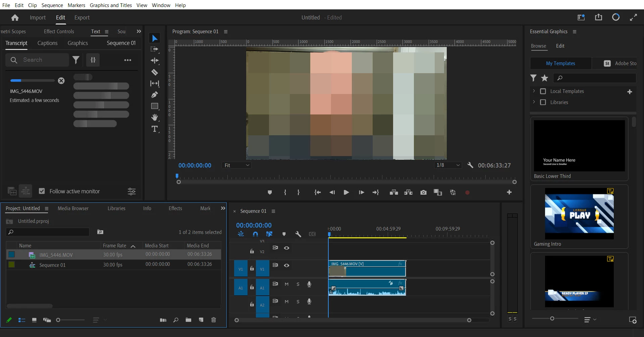Image resolution: width=644 pixels, height=337 pixels.
Task: Delete selected project item with trash icon
Action: (214, 320)
